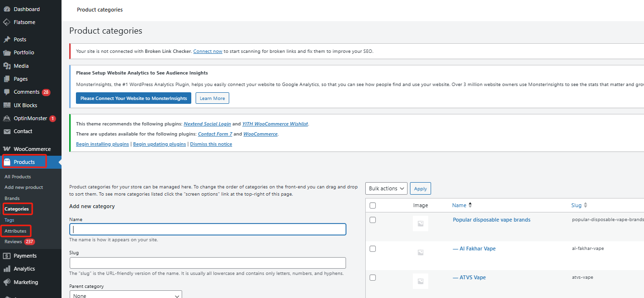Click the Dashboard gauge icon in sidebar
The width and height of the screenshot is (644, 298).
[7, 9]
